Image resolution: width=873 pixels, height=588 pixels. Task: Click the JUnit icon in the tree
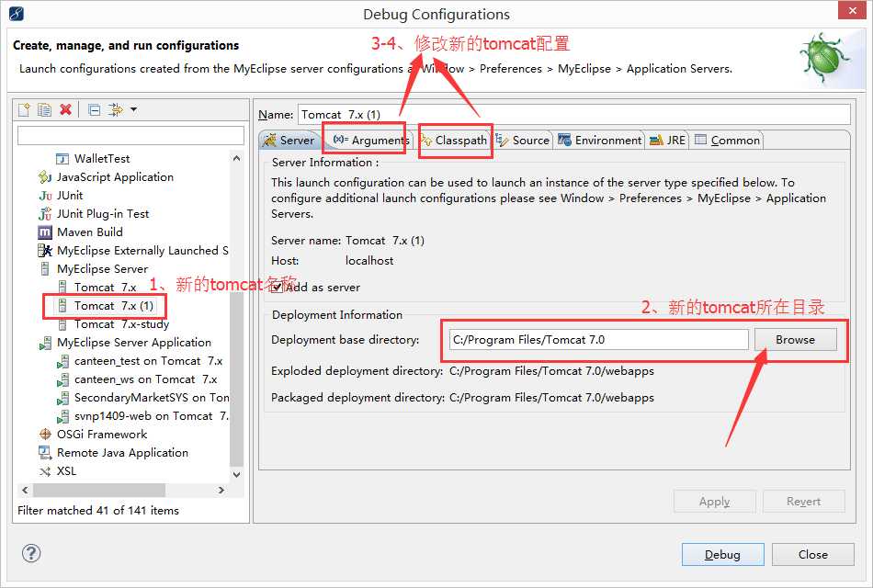click(x=45, y=196)
